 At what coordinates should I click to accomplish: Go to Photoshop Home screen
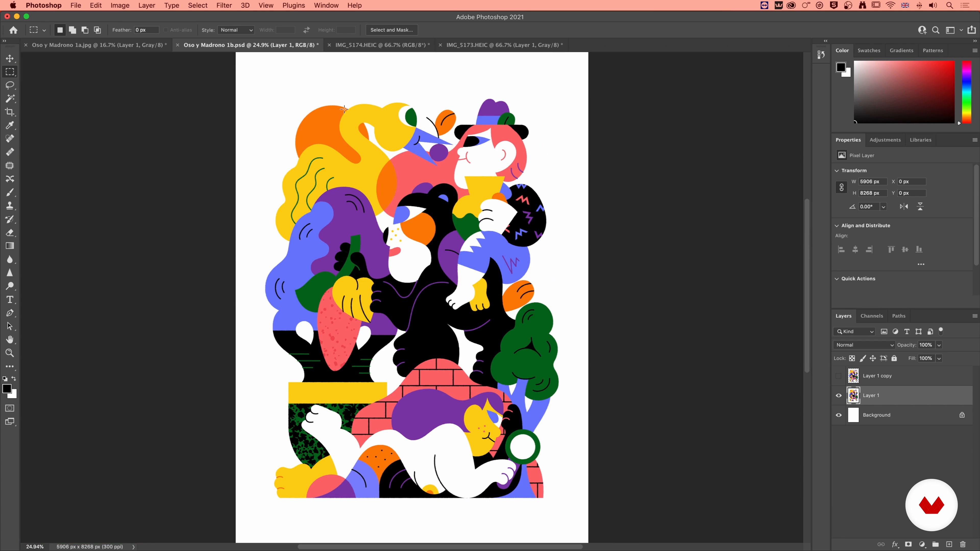click(13, 30)
